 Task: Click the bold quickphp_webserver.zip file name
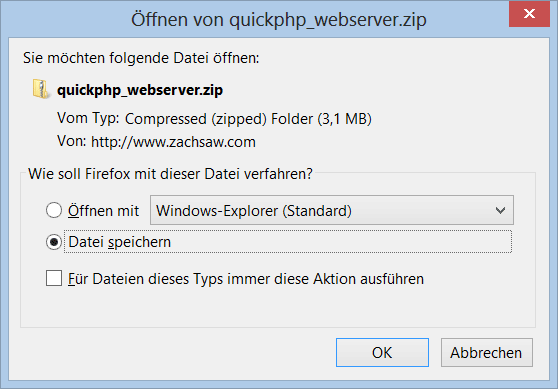(x=140, y=90)
